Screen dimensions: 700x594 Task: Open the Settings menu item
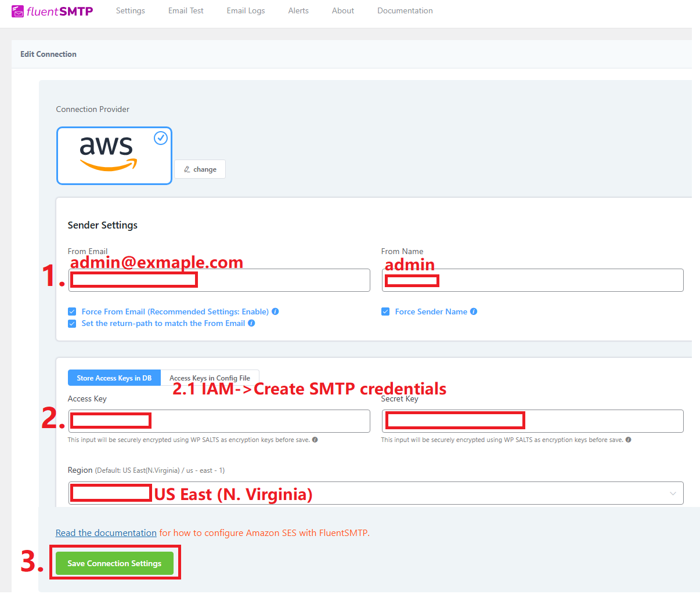(x=131, y=10)
